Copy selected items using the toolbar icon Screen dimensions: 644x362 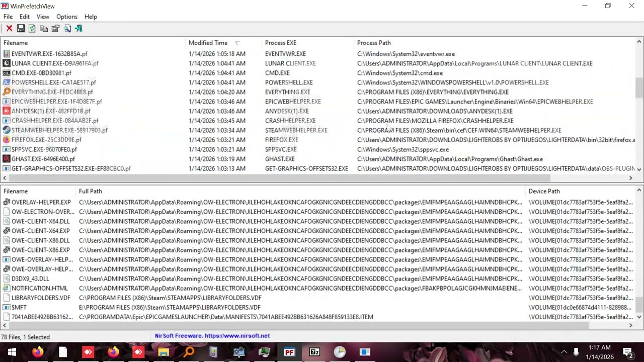tap(44, 29)
